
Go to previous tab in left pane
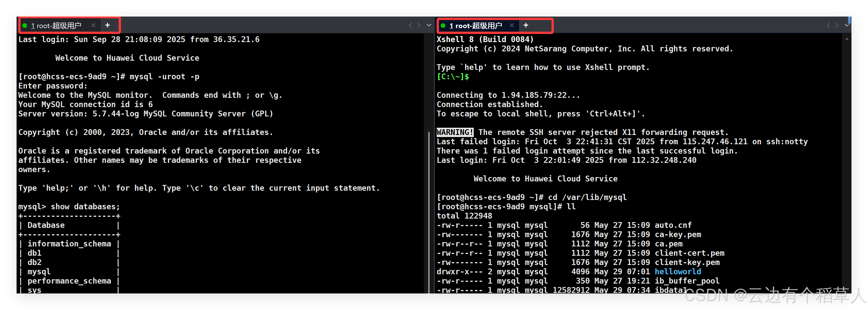click(411, 25)
